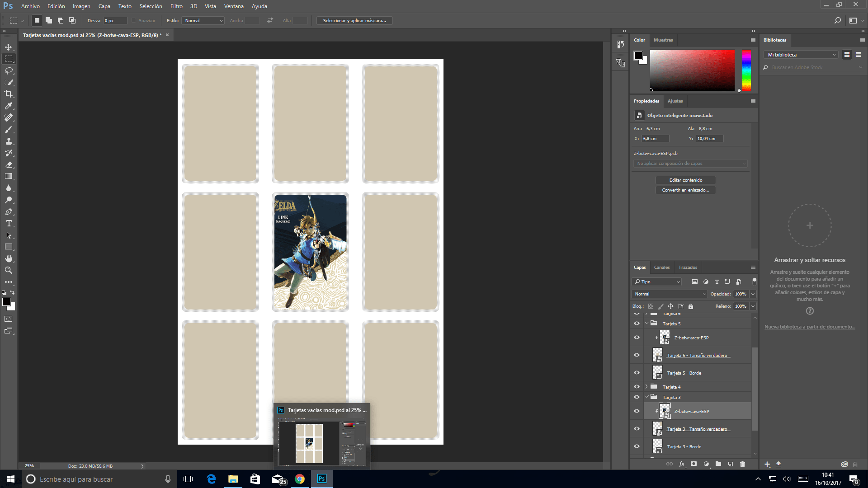The width and height of the screenshot is (868, 488).
Task: Toggle visibility of Tarjeta 4 group
Action: pyautogui.click(x=637, y=387)
